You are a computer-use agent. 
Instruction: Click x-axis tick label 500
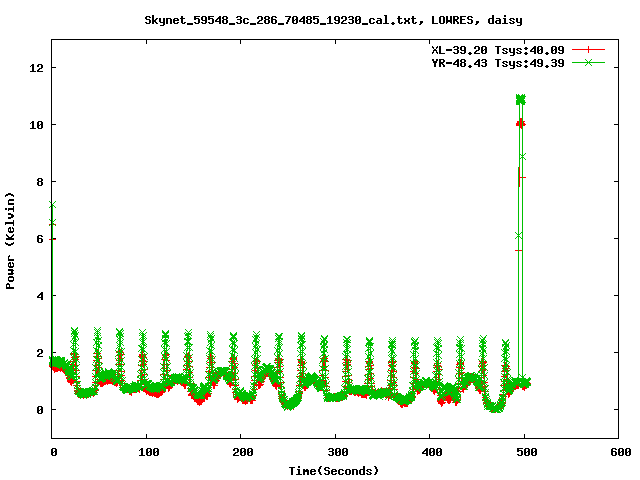point(527,452)
